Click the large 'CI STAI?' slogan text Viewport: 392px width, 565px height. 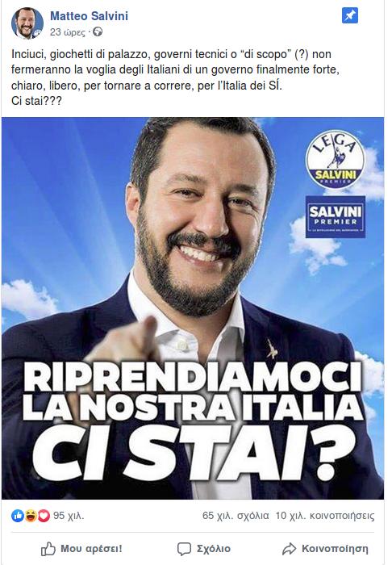click(194, 453)
